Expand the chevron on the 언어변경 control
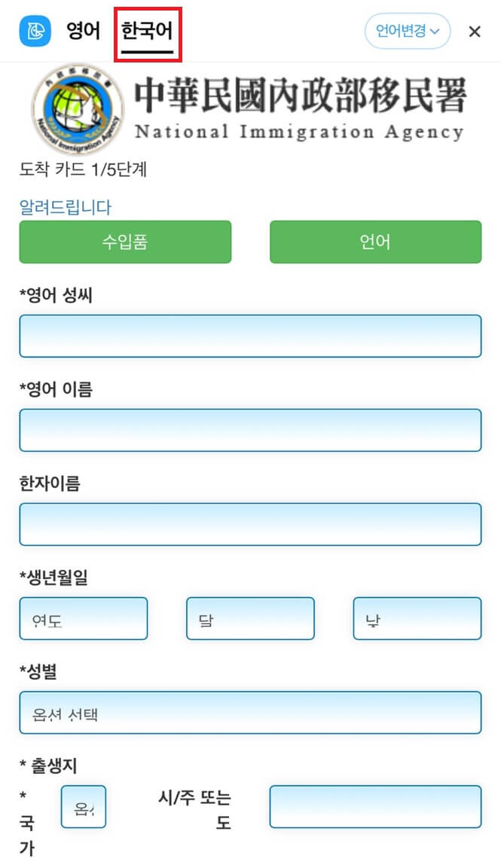This screenshot has height=868, width=501. 435,31
